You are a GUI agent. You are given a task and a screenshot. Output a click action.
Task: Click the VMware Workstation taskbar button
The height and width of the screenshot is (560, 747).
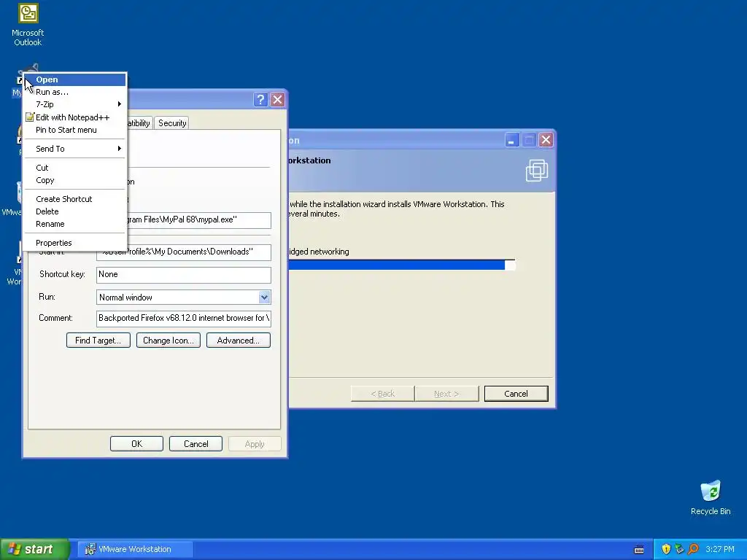[x=136, y=549]
